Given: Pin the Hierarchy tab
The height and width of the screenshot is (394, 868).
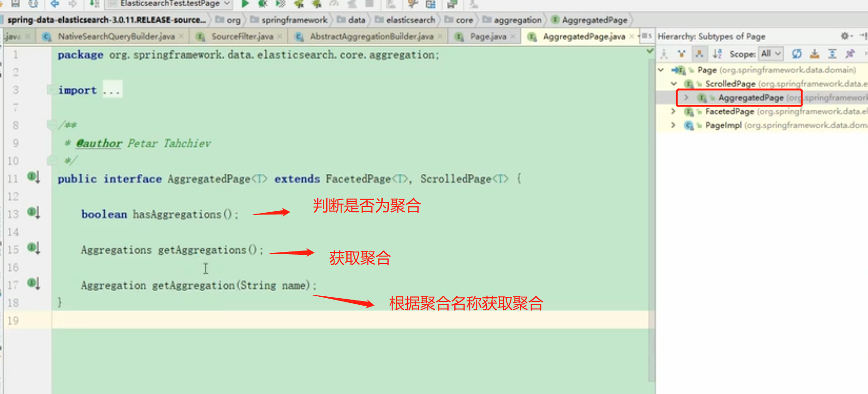Looking at the screenshot, I should [x=850, y=54].
